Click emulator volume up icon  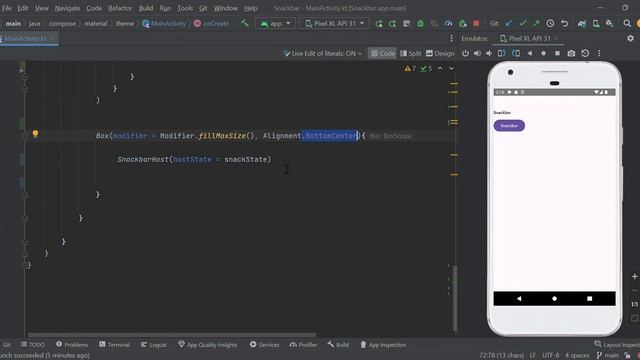(477, 53)
